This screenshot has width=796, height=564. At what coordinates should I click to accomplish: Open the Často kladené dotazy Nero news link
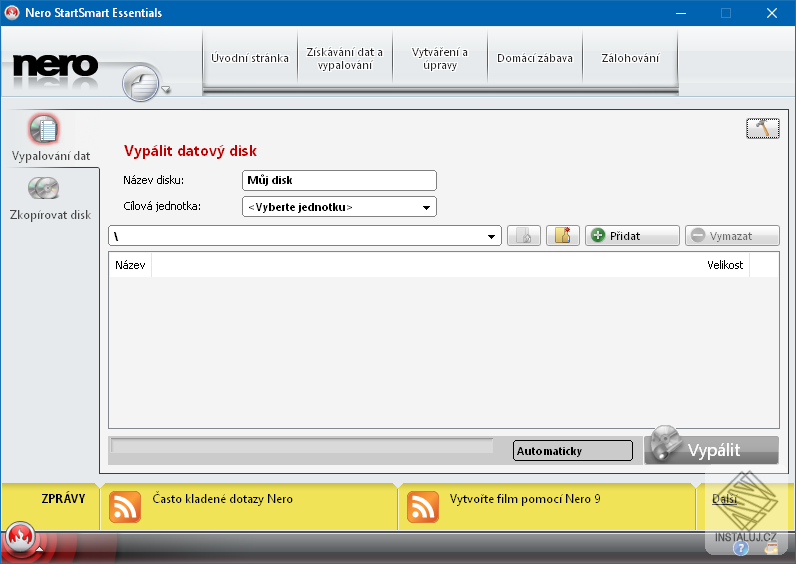point(222,499)
